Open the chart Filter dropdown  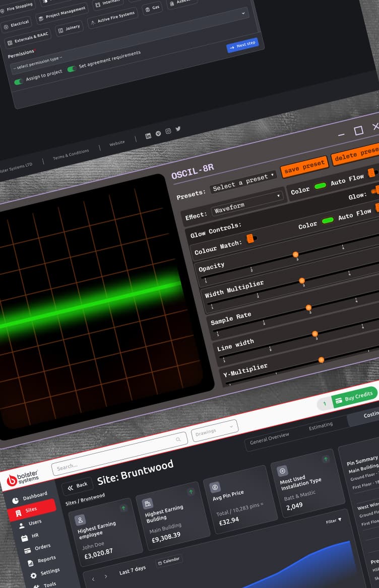tap(334, 521)
